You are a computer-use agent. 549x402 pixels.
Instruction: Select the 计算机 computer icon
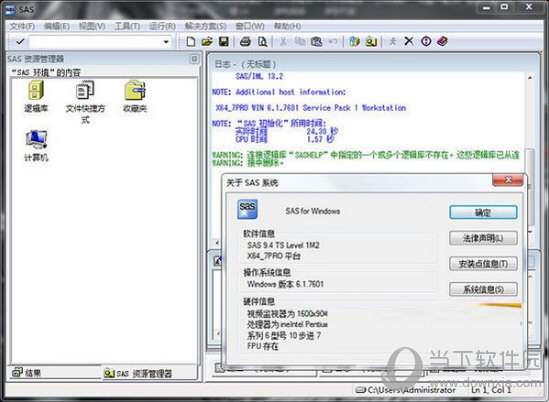(x=36, y=146)
